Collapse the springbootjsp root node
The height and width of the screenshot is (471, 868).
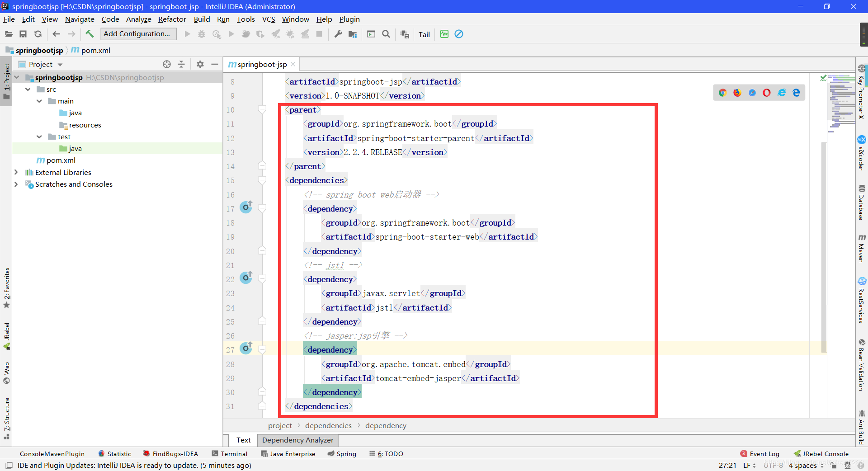(x=17, y=77)
